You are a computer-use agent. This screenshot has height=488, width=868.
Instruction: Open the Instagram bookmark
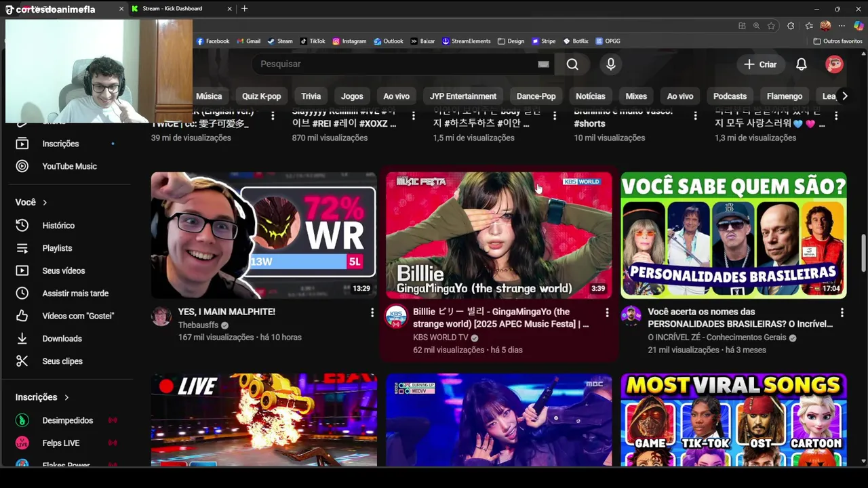(x=349, y=41)
